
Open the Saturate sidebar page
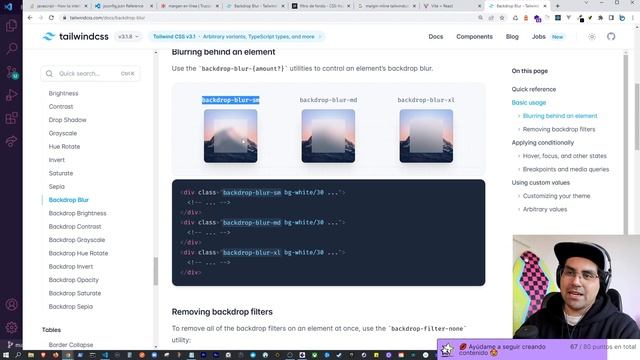click(x=61, y=173)
